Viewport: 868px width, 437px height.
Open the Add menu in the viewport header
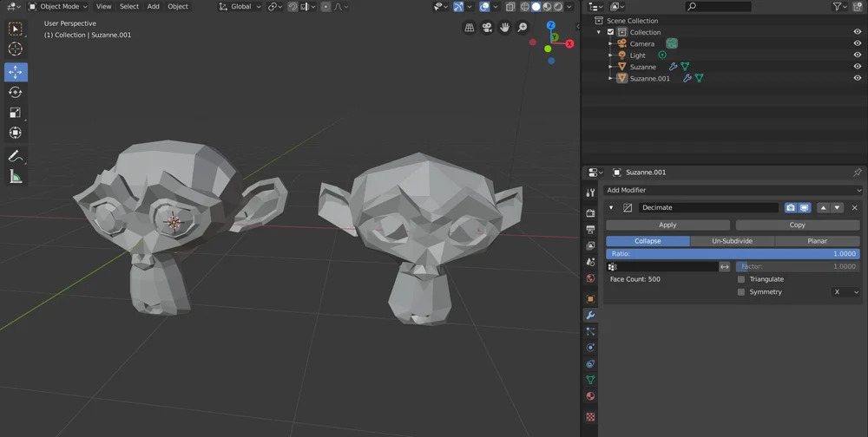coord(153,6)
